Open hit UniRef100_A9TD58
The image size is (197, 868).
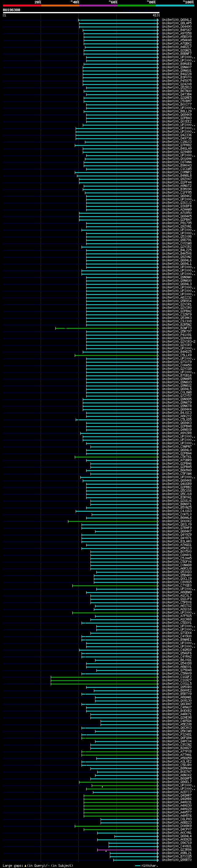coord(176,33)
